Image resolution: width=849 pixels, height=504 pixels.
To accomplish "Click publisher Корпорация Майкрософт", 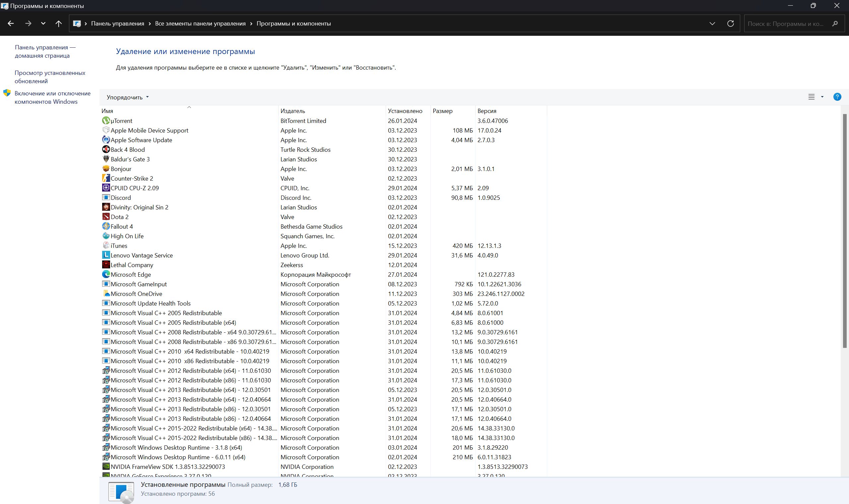I will tap(315, 274).
